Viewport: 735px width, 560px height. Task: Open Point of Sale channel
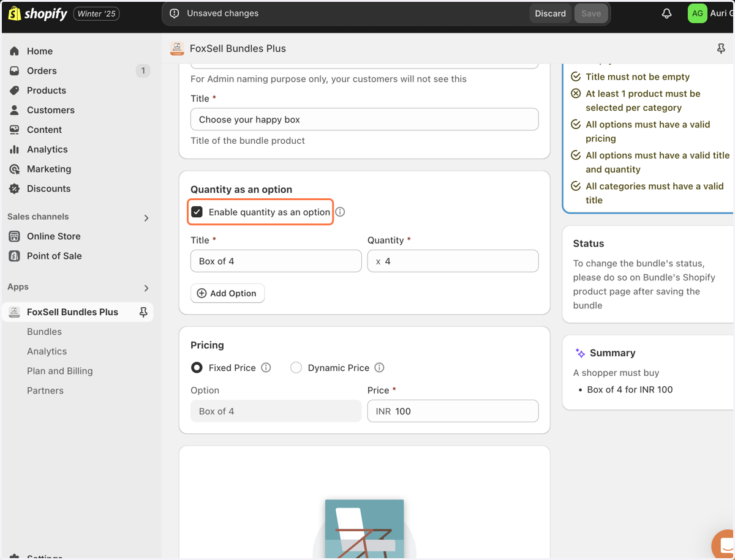click(x=55, y=256)
